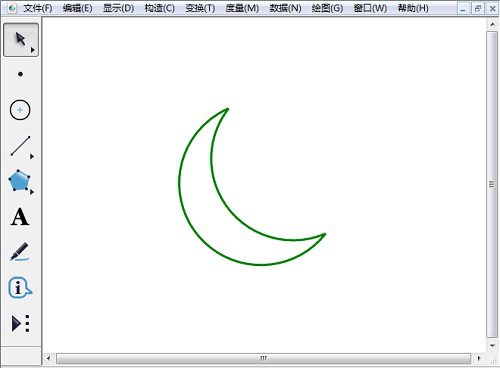
Task: Click the scroll left arrow
Action: pos(49,358)
